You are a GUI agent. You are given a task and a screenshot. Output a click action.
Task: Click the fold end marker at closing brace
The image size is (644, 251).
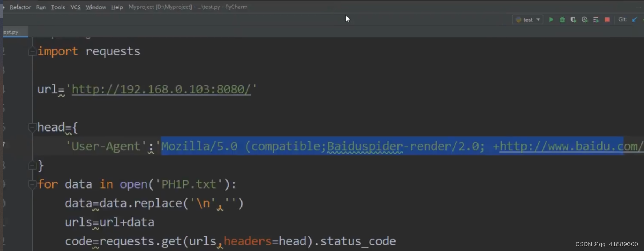[32, 166]
